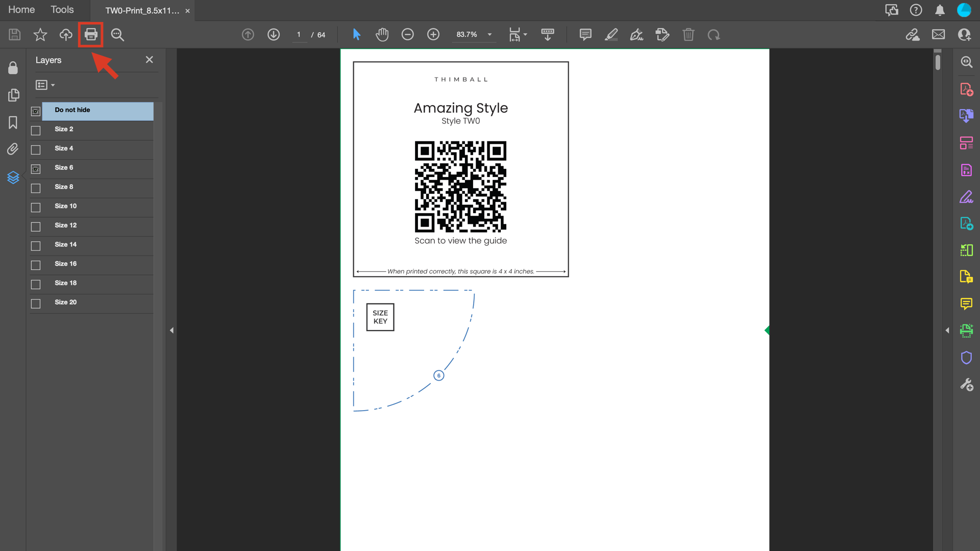Go to next page arrow
980x551 pixels.
click(x=274, y=35)
